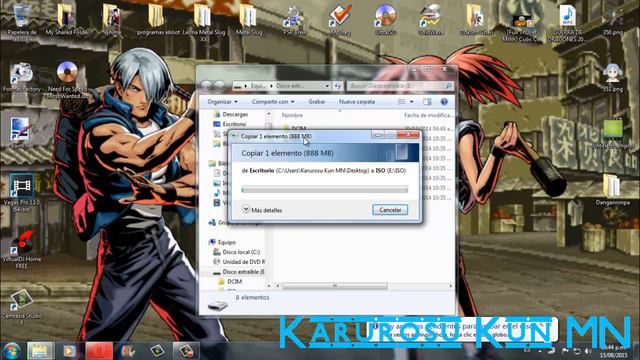This screenshot has height=360, width=640.
Task: Open the GUERRA DE DRAGONES MP3 file
Action: click(x=567, y=22)
